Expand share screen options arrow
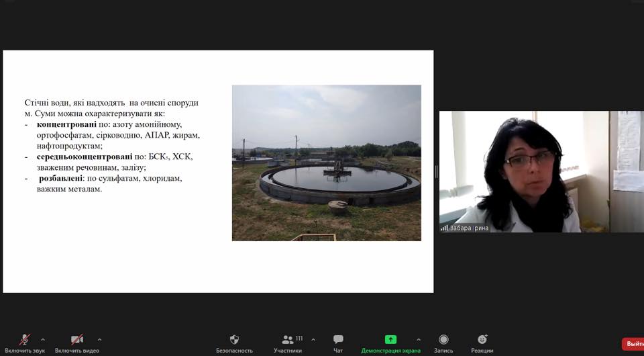Screen dimensions: 644x356 point(419,339)
